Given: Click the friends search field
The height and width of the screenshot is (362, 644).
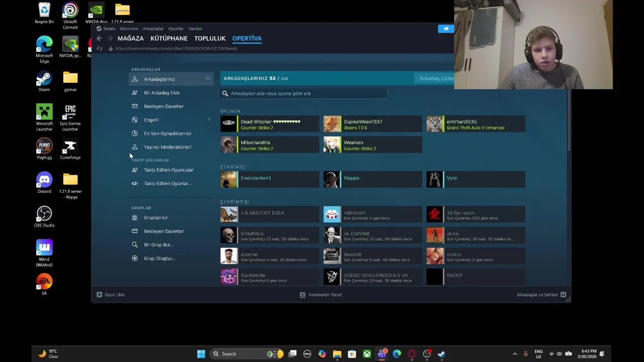Looking at the screenshot, I should (304, 94).
